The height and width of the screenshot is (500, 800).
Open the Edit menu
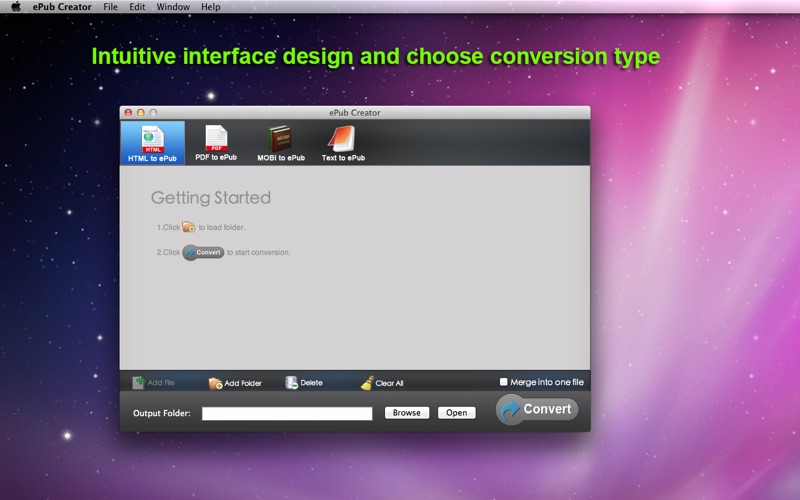click(137, 7)
